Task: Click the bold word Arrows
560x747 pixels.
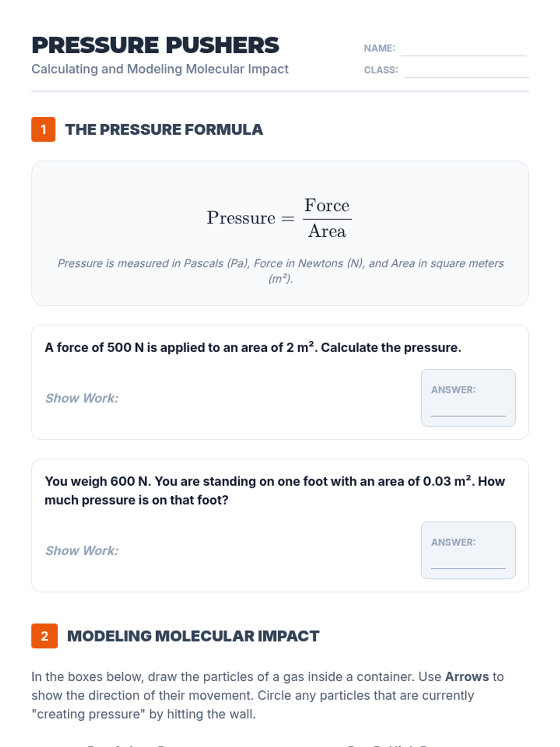Action: [x=467, y=677]
